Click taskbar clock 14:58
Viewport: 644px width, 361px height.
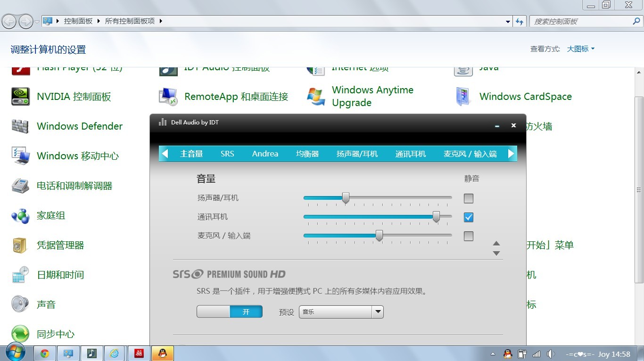pos(620,354)
